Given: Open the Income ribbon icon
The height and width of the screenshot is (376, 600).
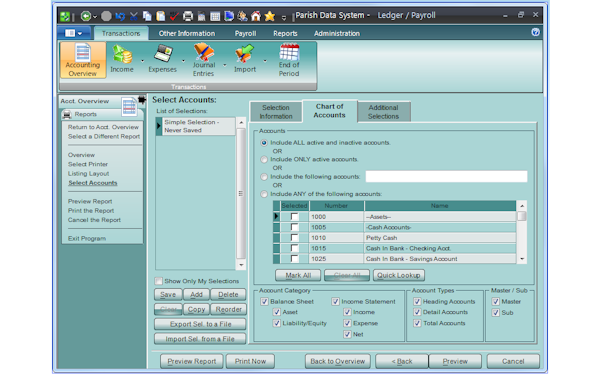Looking at the screenshot, I should click(x=122, y=59).
